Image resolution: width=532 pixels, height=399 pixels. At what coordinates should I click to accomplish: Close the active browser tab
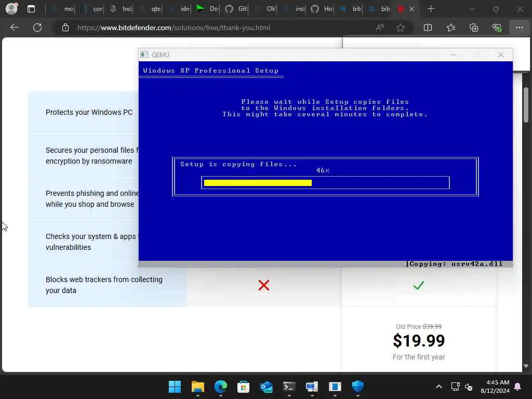(411, 9)
